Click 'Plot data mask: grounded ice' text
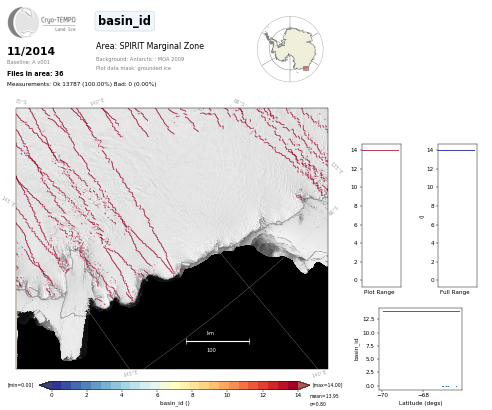 coord(133,68)
